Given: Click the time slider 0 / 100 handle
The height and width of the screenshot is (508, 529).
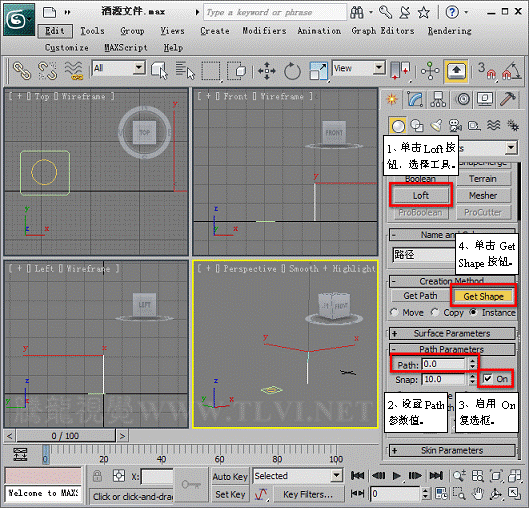Looking at the screenshot, I should tap(65, 436).
